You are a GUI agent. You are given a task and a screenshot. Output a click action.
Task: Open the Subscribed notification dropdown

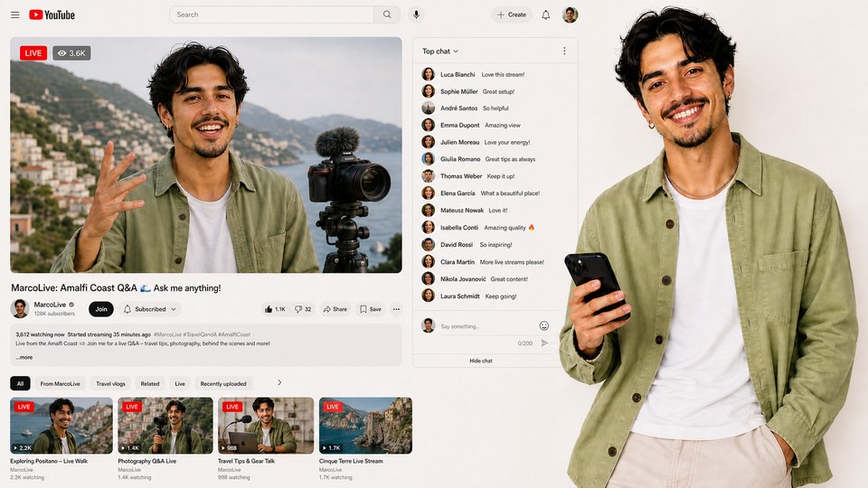(149, 309)
